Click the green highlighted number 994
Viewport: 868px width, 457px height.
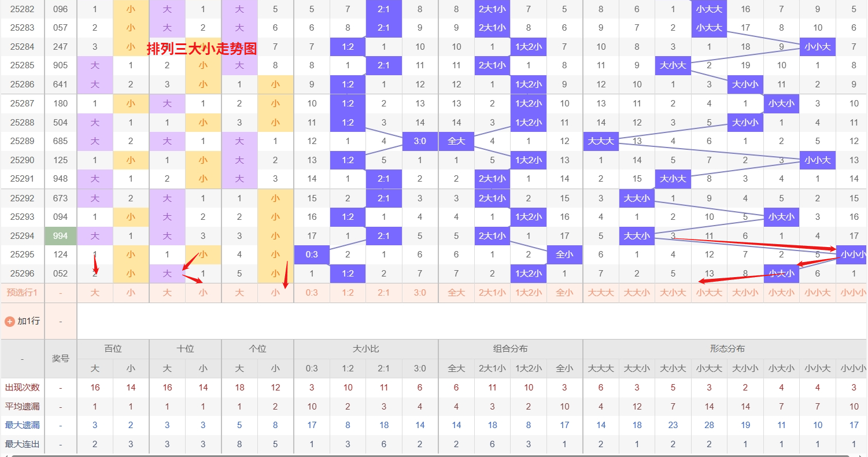(60, 236)
